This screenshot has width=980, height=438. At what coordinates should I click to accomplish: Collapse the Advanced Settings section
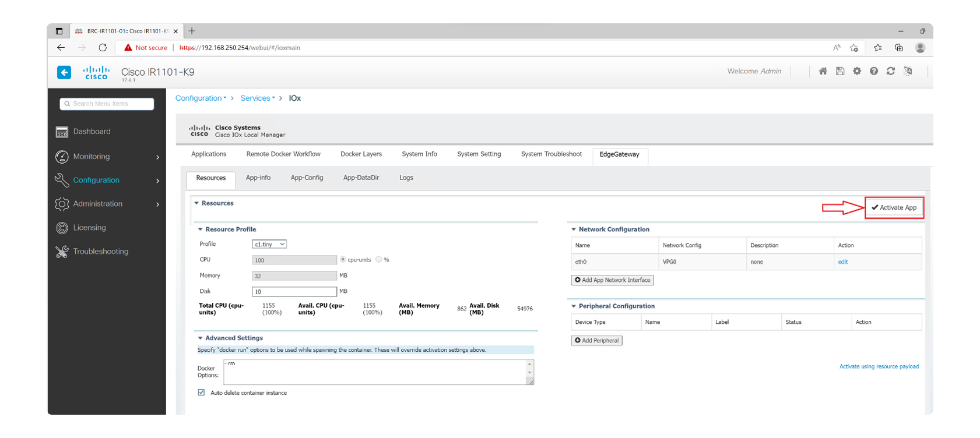tap(200, 338)
